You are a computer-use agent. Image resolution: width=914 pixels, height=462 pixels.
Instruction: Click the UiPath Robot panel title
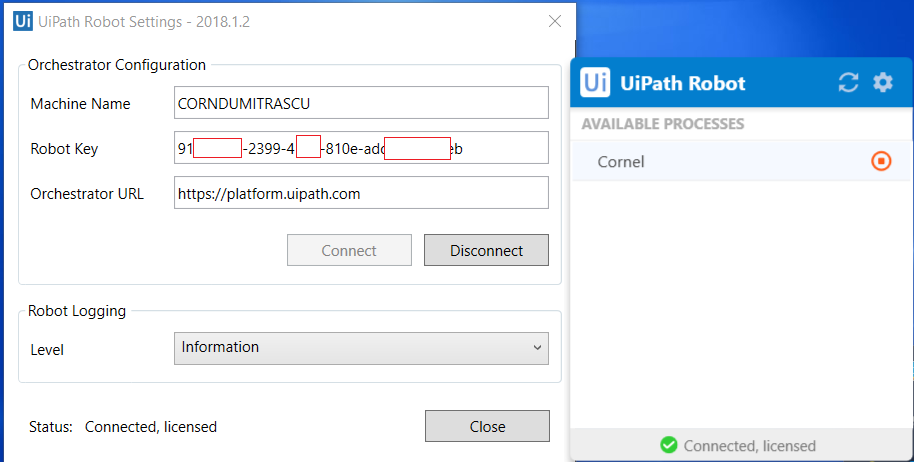pos(683,83)
